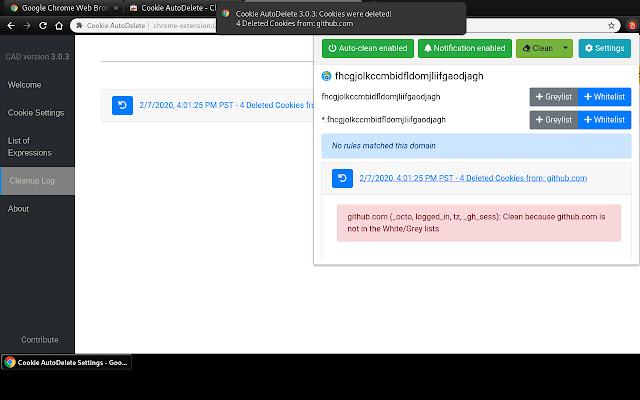This screenshot has width=640, height=400.
Task: Click the browser back arrow
Action: click(11, 25)
